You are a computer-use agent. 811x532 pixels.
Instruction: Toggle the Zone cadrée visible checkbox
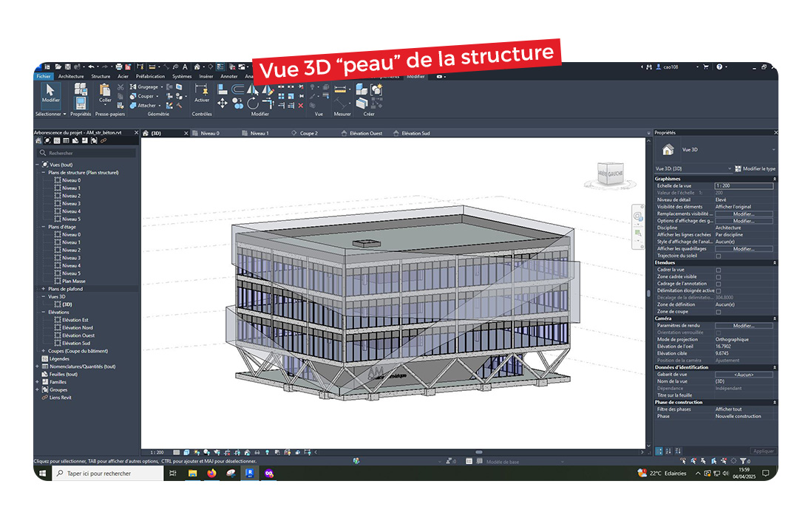pyautogui.click(x=719, y=277)
